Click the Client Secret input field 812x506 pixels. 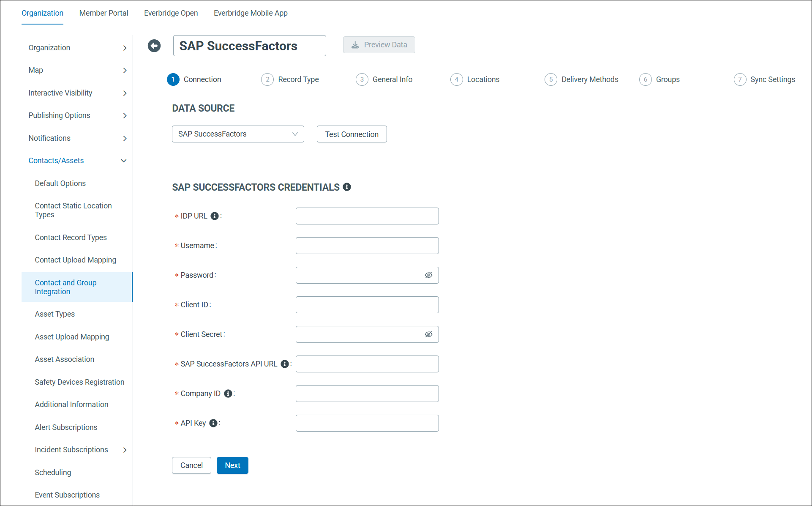click(367, 334)
